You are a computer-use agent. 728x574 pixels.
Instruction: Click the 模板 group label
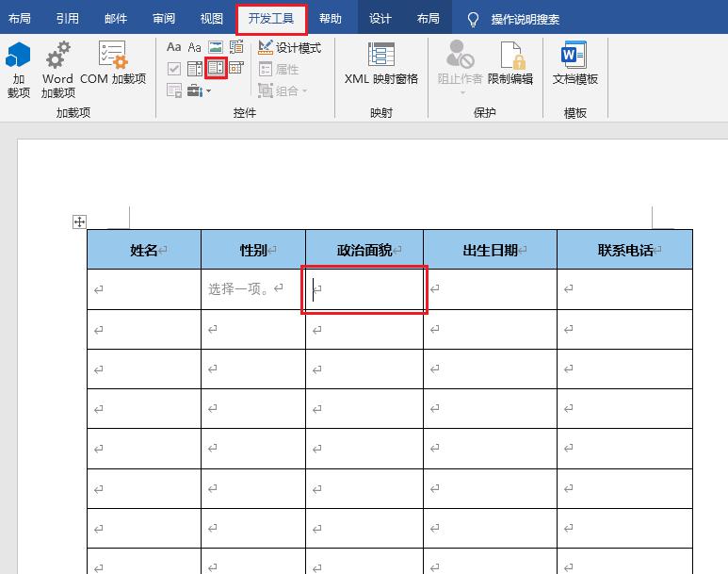click(x=574, y=113)
